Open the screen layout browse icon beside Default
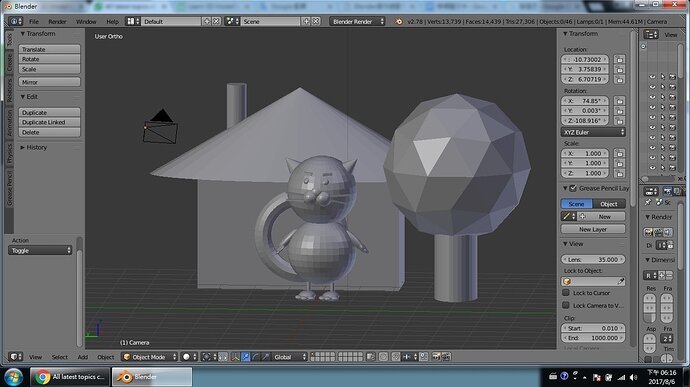 (x=133, y=22)
